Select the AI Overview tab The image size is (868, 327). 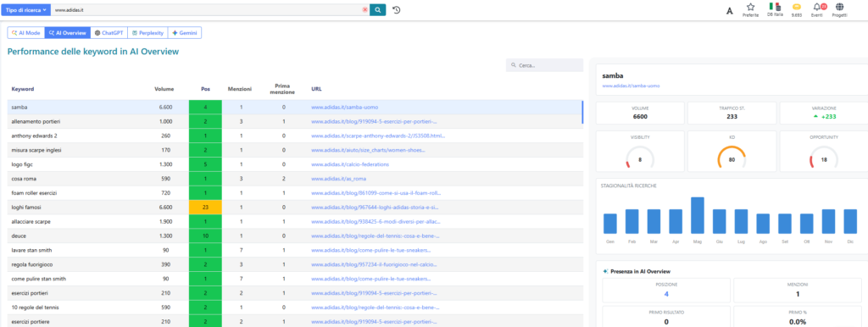(68, 33)
